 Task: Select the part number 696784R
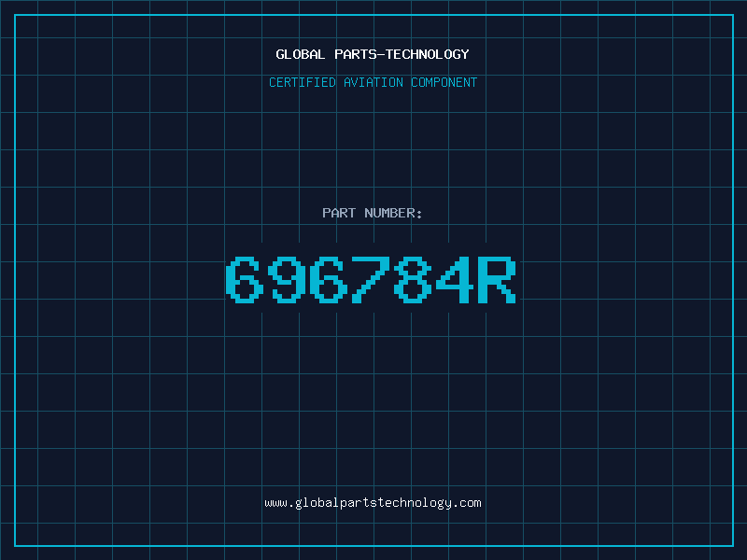click(371, 280)
